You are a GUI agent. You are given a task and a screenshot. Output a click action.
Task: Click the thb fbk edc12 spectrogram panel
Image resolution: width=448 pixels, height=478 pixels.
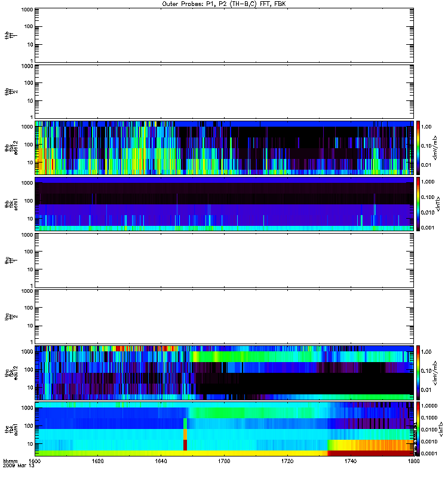pyautogui.click(x=225, y=148)
